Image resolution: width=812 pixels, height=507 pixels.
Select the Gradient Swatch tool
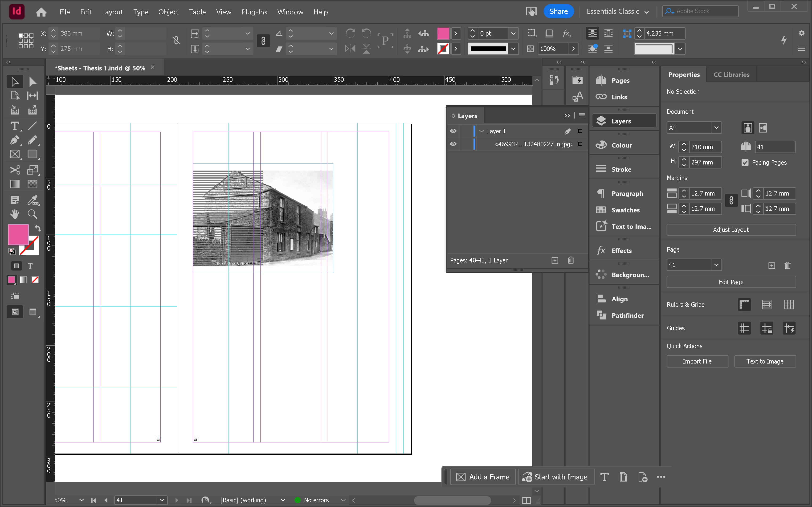click(x=14, y=184)
